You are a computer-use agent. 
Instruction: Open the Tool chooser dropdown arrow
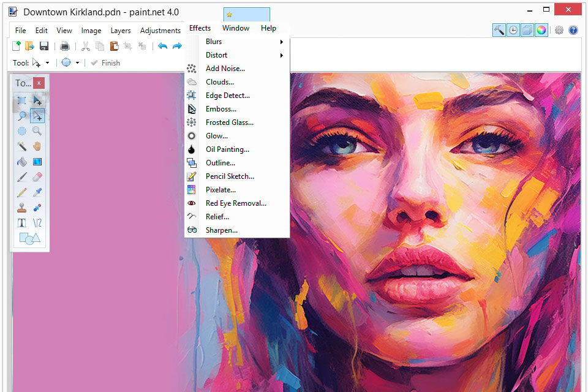(48, 63)
